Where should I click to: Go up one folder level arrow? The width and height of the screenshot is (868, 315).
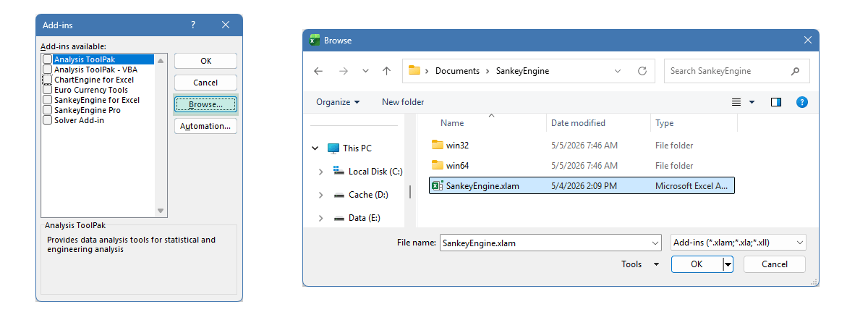coord(387,71)
